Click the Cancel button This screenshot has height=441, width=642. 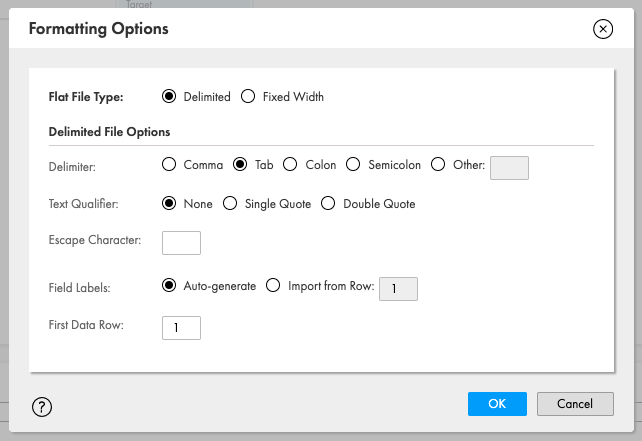click(x=575, y=404)
